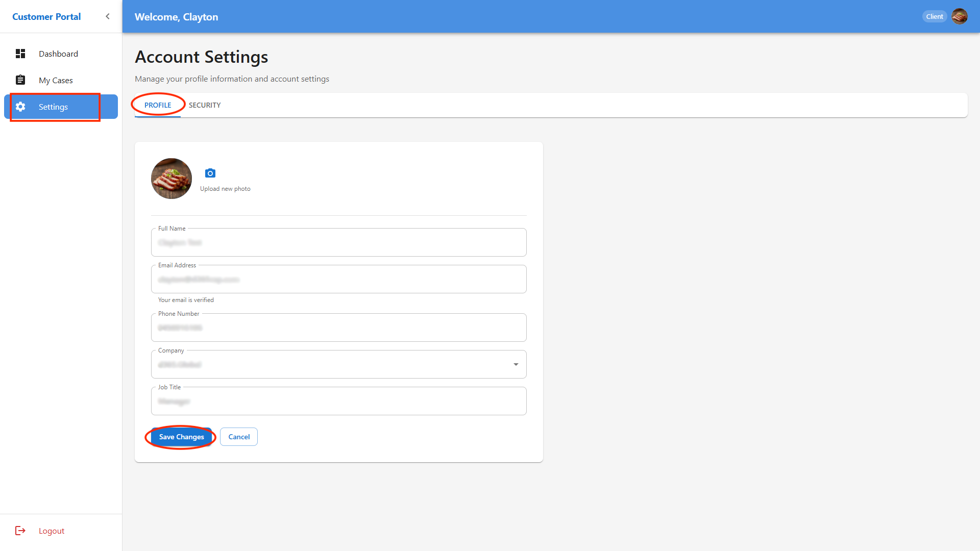Click the Cancel button
This screenshot has height=551, width=980.
coord(239,437)
